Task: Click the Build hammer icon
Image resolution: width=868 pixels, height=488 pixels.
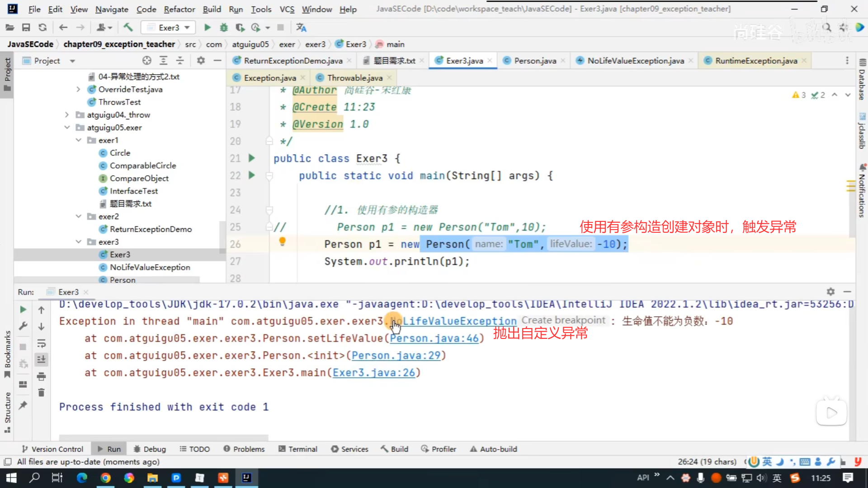Action: (128, 28)
